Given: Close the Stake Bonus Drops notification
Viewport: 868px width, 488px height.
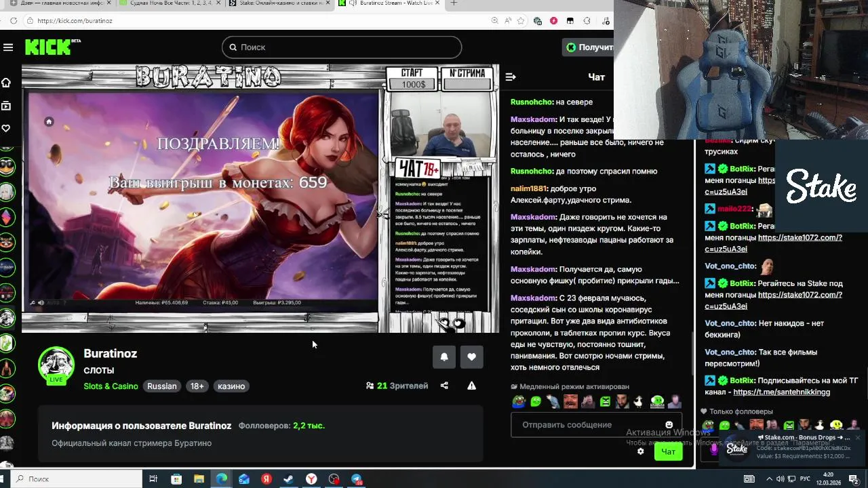Looking at the screenshot, I should pos(857,438).
